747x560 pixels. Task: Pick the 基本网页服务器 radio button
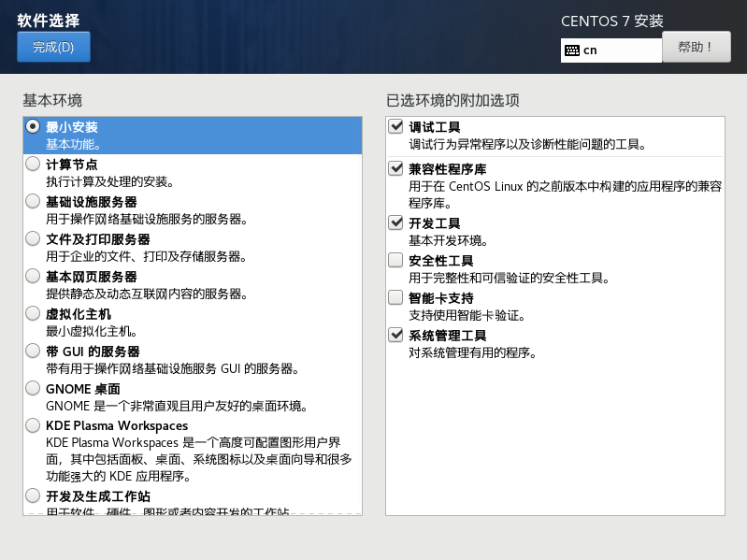click(33, 276)
